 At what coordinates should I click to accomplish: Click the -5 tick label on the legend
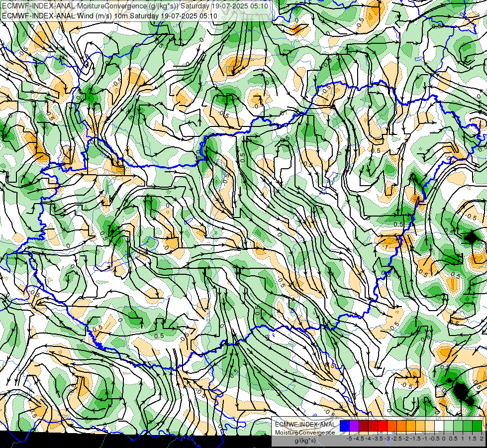coord(349,439)
